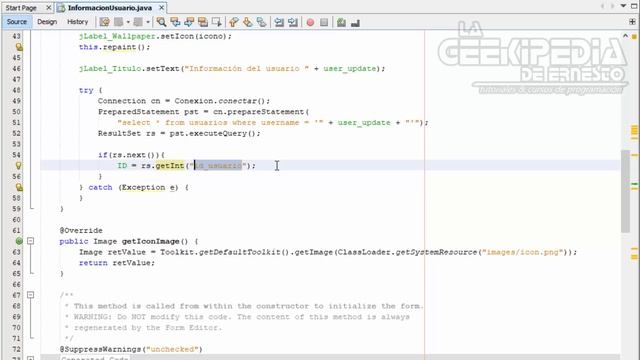Click Shift Line Left icon
Screen dimensions: 640x360
[x=279, y=22]
